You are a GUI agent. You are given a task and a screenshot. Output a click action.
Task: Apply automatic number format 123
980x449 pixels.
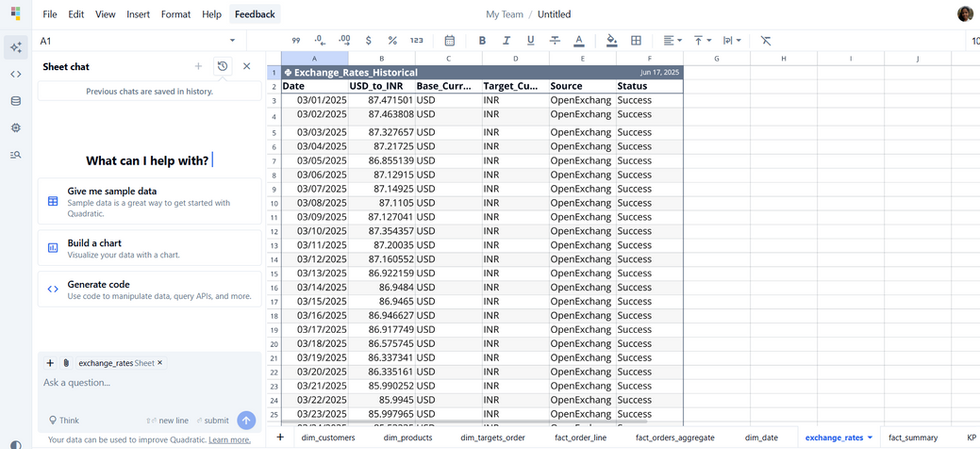(417, 41)
